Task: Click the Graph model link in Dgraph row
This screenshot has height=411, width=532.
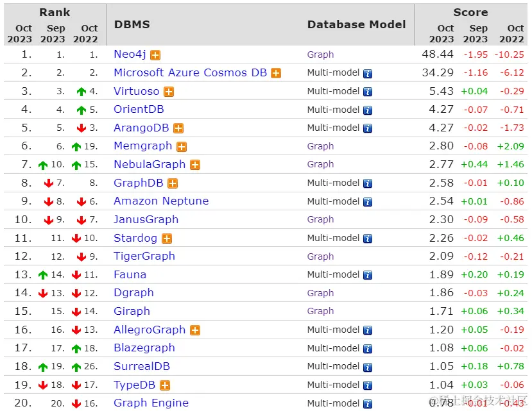Action: pyautogui.click(x=320, y=293)
